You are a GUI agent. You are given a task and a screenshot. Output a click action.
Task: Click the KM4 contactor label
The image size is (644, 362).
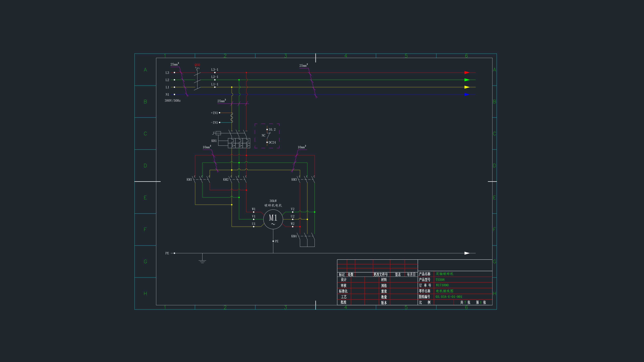(x=294, y=236)
